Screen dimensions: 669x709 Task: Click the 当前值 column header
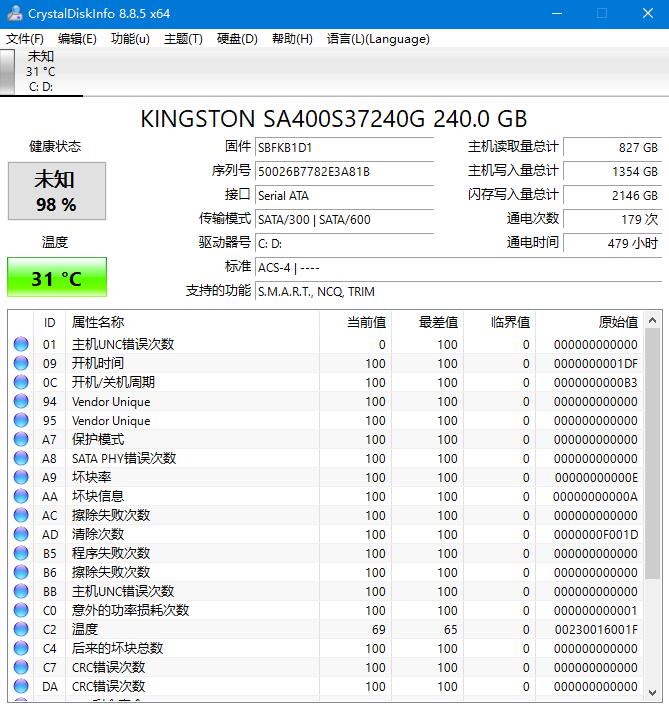tap(356, 322)
